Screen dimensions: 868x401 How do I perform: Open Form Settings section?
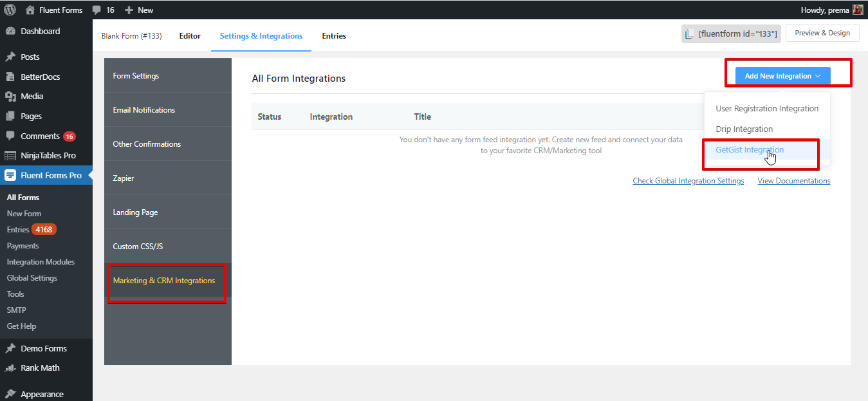[168, 76]
